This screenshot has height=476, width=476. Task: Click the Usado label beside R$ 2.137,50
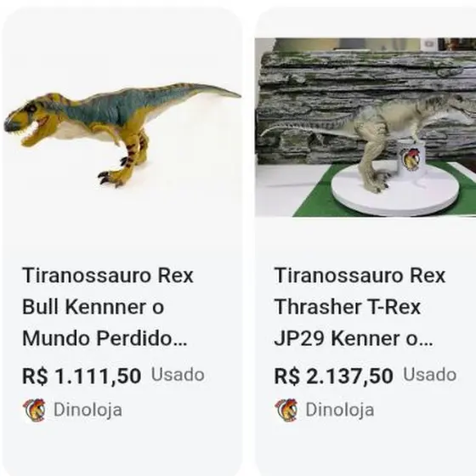[x=429, y=375]
